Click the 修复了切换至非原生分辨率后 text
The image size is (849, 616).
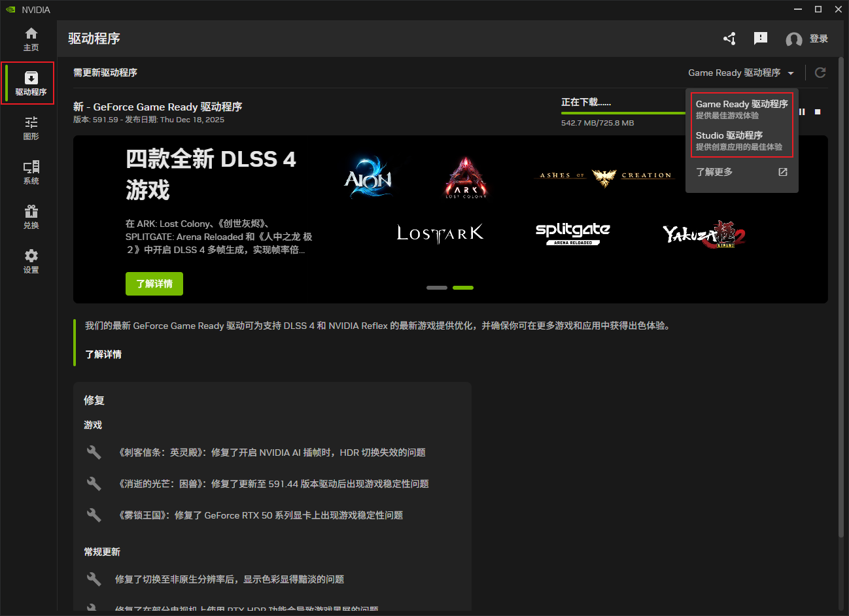(x=230, y=579)
